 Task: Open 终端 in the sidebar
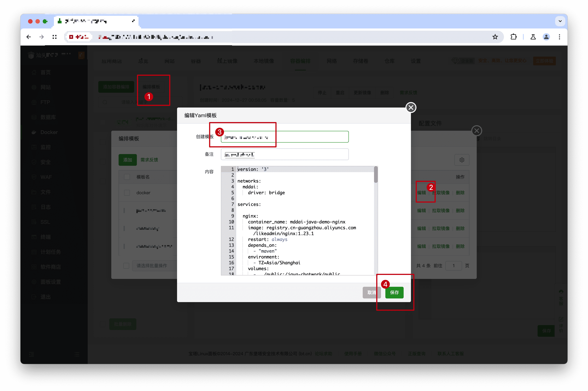click(x=45, y=237)
